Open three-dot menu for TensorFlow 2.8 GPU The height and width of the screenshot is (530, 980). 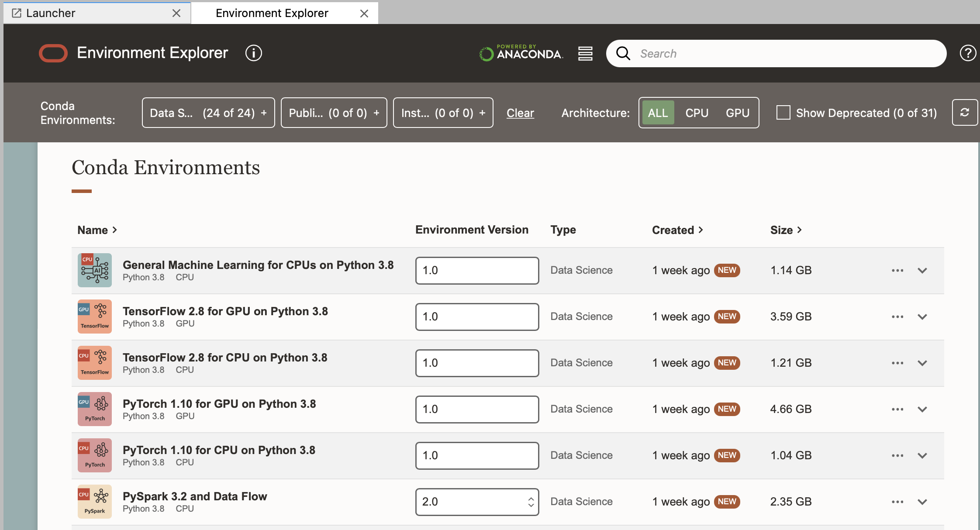(x=897, y=317)
